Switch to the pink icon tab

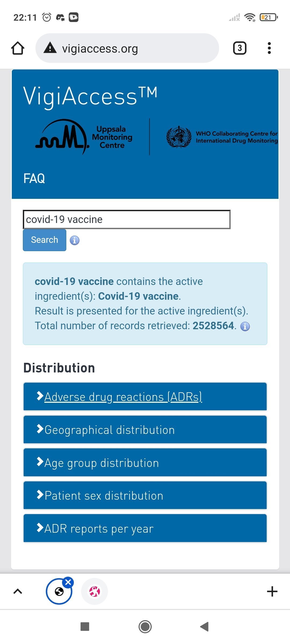(95, 591)
